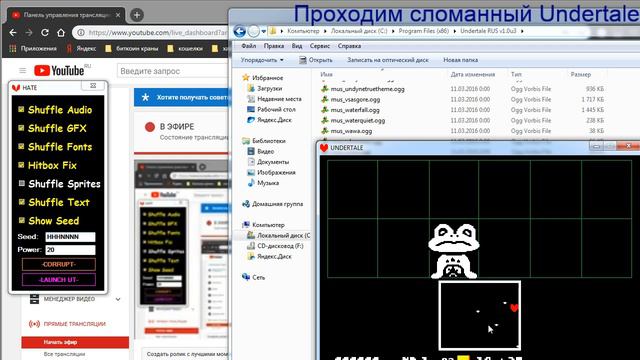
Task: Click the Открыть toolbar button
Action: pyautogui.click(x=316, y=60)
